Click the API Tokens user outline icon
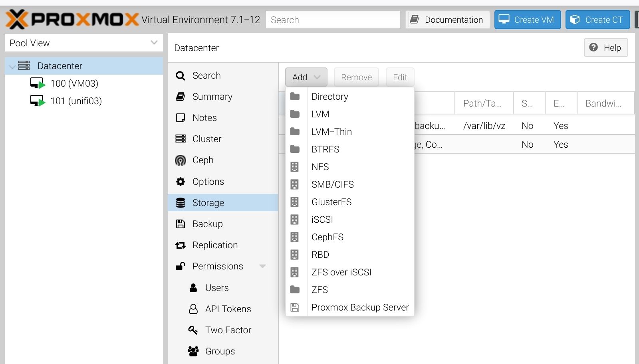639x364 pixels. [x=193, y=309]
